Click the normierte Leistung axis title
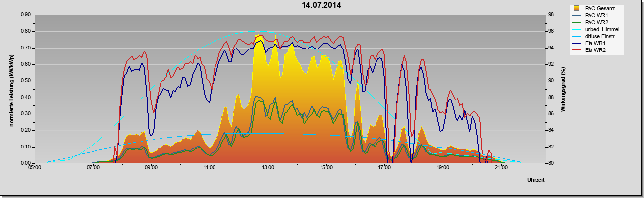The image size is (644, 198). pyautogui.click(x=11, y=89)
